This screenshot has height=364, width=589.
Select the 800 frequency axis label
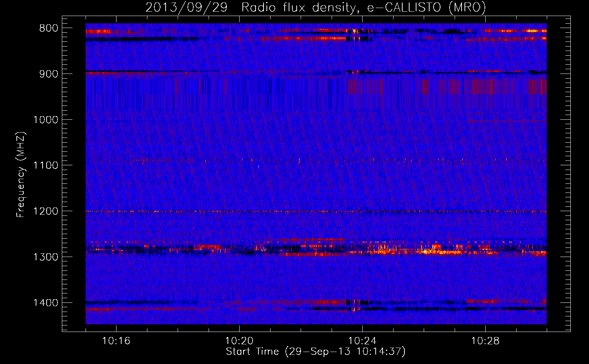pyautogui.click(x=48, y=28)
